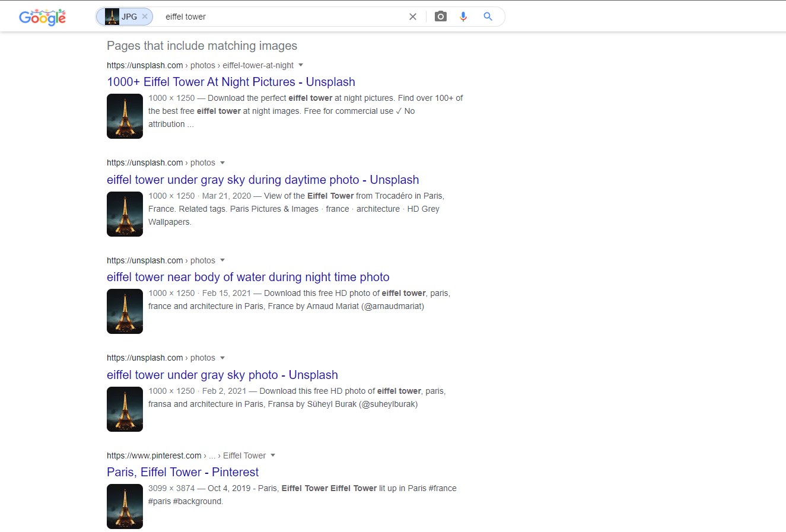Click thumbnail of the Mar 21, 2020 result
The width and height of the screenshot is (786, 532).
click(125, 214)
